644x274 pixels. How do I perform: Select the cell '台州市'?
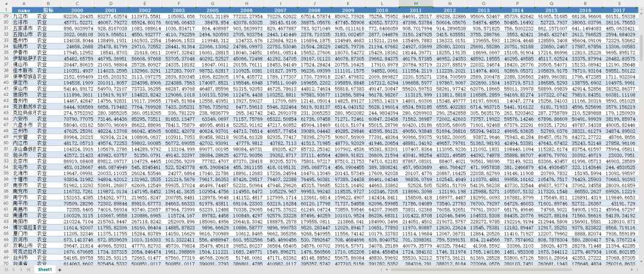pos(24,257)
